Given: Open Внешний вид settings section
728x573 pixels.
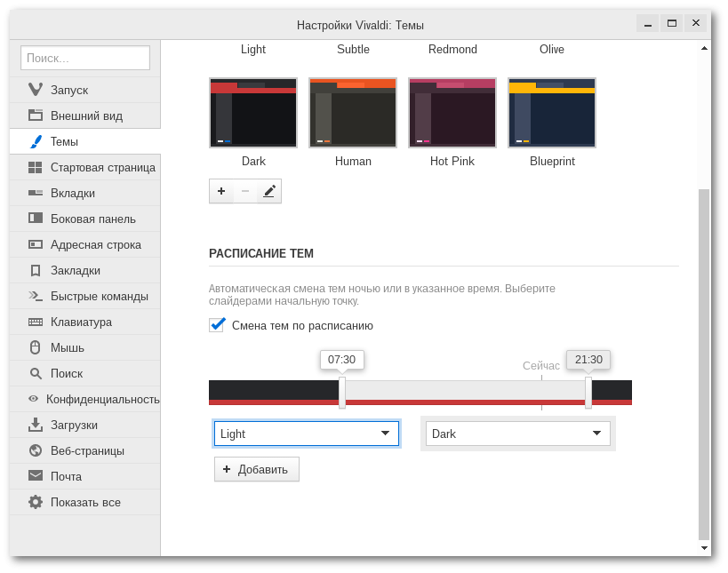Looking at the screenshot, I should tap(85, 115).
